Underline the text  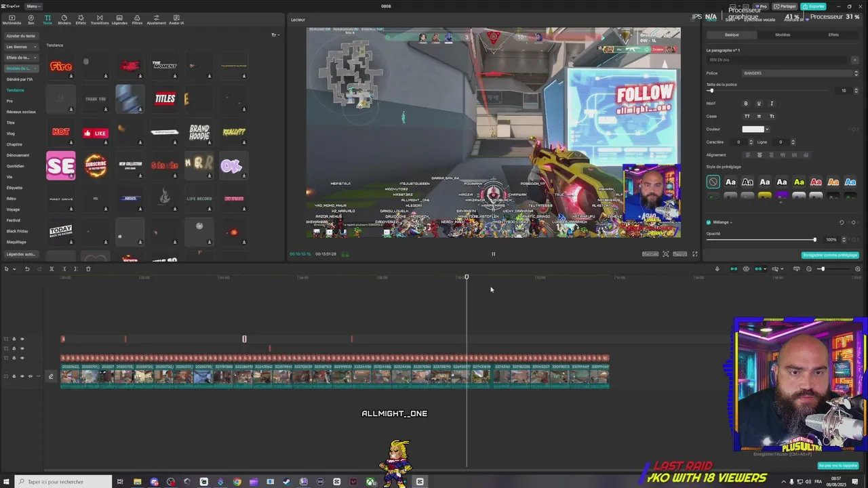[759, 104]
